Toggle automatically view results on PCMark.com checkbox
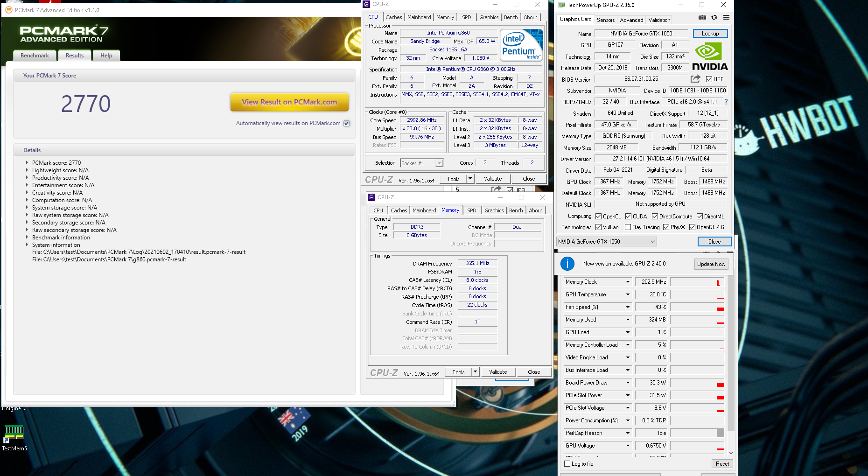This screenshot has height=476, width=868. coord(347,123)
